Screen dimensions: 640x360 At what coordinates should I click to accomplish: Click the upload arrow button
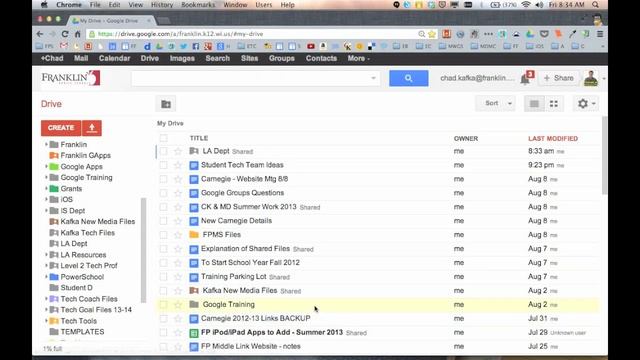[x=92, y=128]
